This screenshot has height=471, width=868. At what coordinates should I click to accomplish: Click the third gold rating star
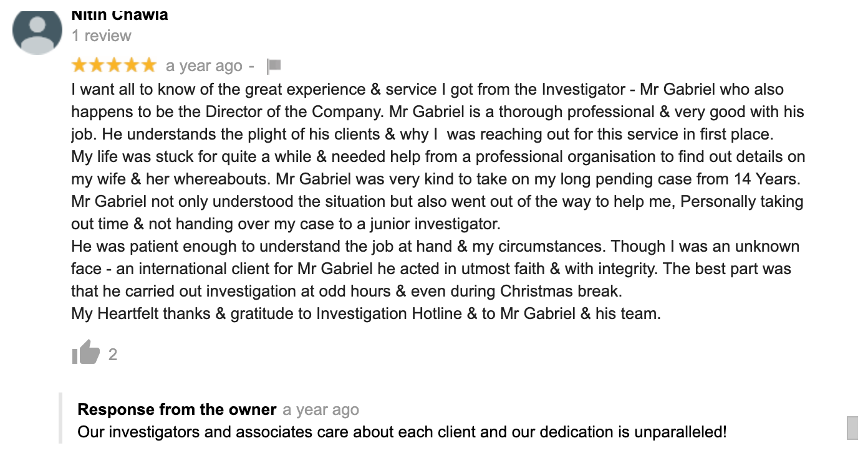(114, 65)
